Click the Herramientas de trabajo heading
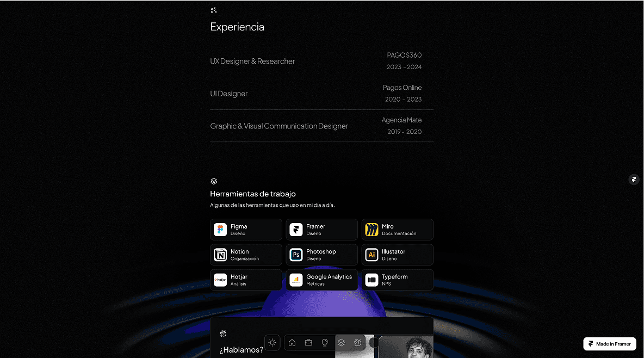The width and height of the screenshot is (644, 358). pyautogui.click(x=252, y=194)
